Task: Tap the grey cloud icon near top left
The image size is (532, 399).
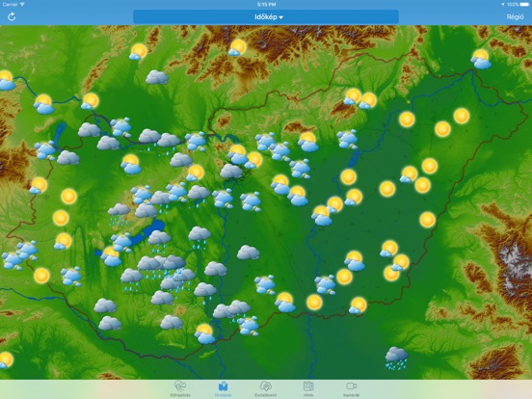Action: click(x=157, y=77)
